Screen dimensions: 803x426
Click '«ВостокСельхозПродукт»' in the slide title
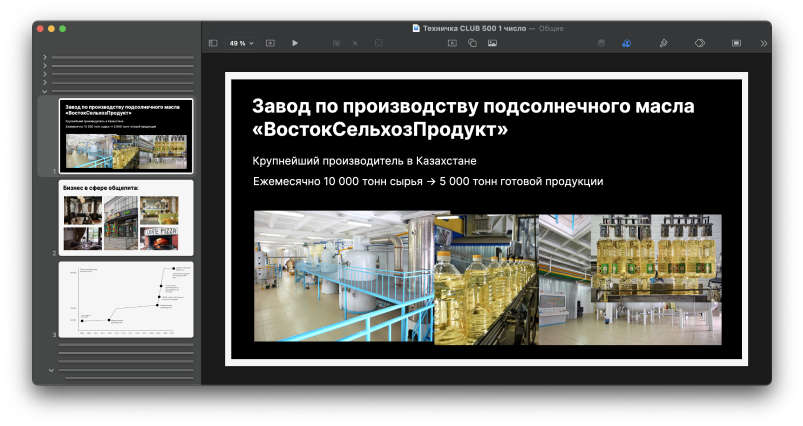point(380,130)
